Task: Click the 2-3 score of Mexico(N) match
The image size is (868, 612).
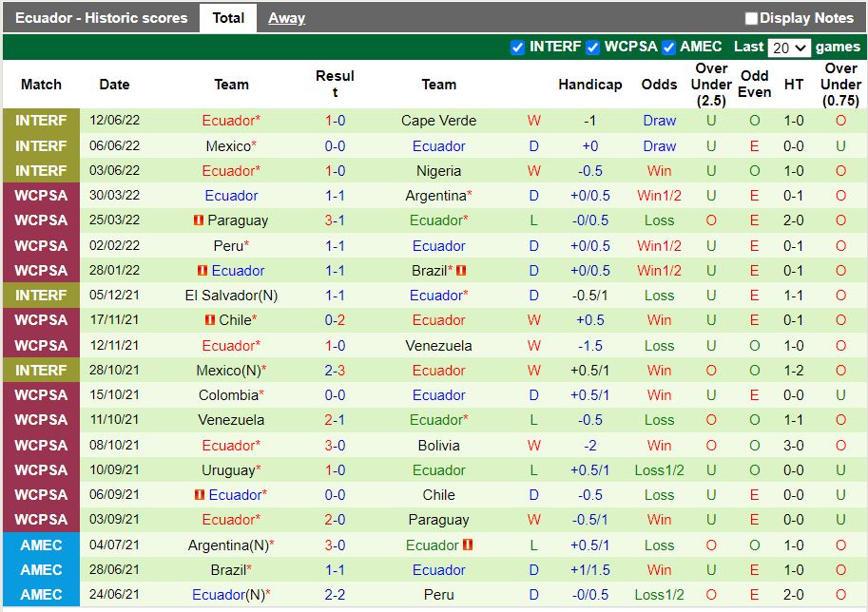Action: point(335,371)
